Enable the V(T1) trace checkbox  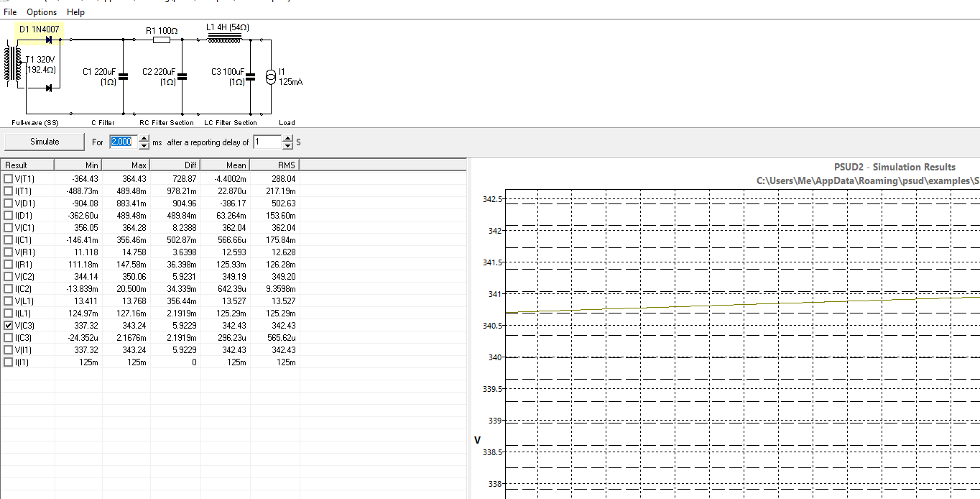(x=9, y=178)
